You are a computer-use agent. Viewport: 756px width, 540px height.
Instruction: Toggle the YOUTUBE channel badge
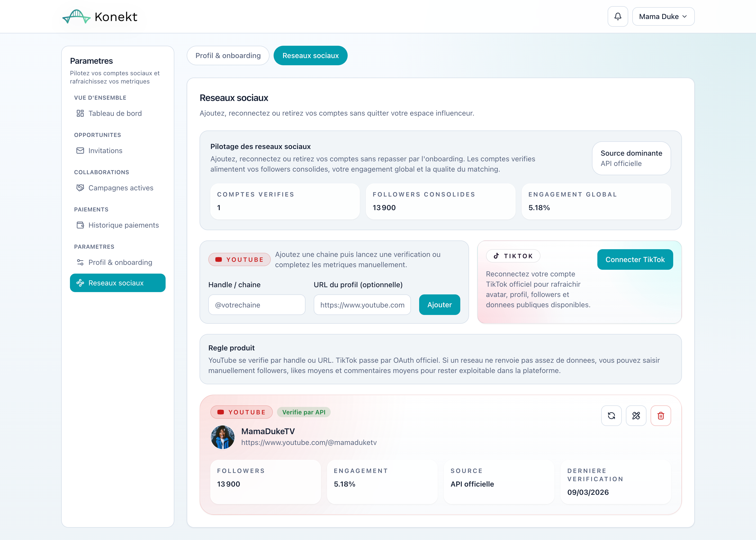[x=241, y=412]
